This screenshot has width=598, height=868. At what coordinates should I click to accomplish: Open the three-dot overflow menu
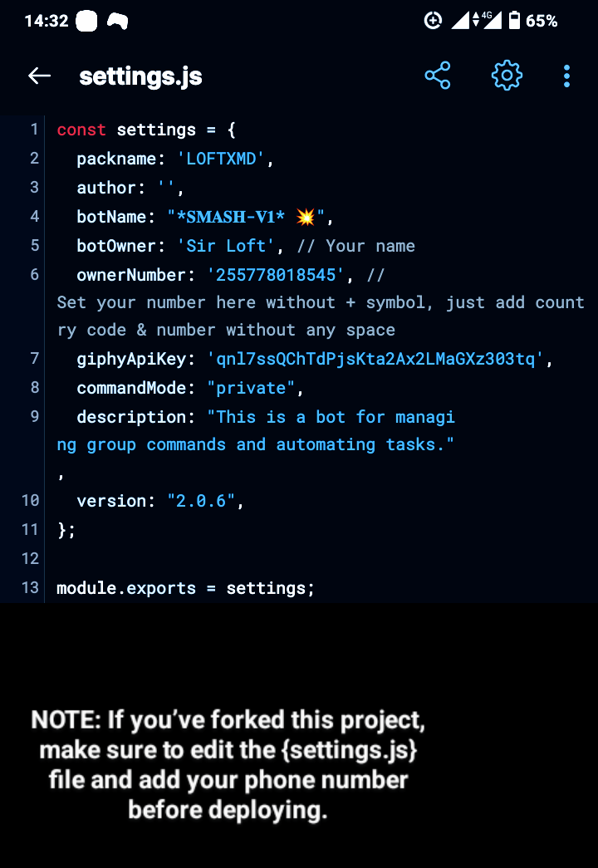(566, 76)
